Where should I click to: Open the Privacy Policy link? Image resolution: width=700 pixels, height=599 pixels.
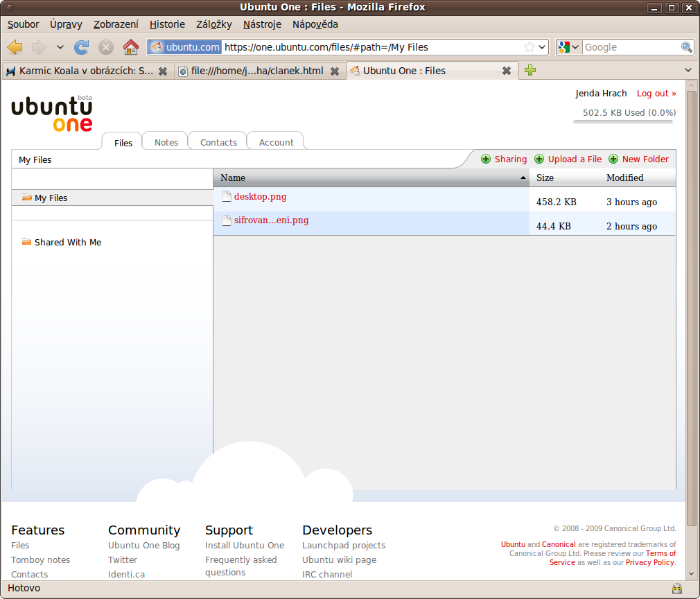click(650, 562)
